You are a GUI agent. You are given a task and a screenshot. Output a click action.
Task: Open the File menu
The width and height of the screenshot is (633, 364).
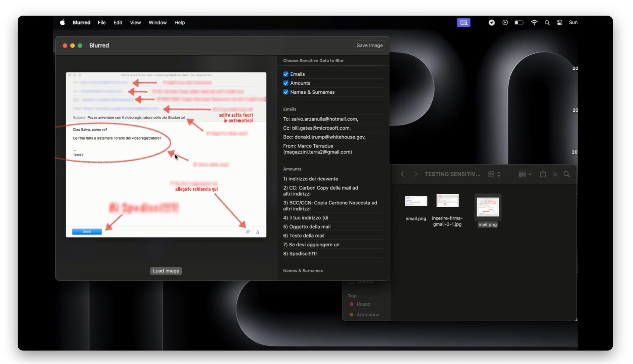click(x=102, y=23)
